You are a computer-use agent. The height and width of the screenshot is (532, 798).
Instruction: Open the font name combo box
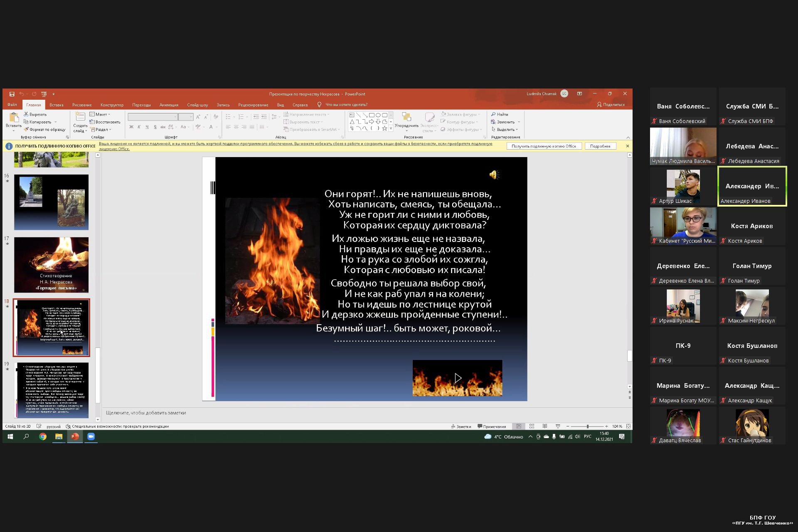(153, 117)
